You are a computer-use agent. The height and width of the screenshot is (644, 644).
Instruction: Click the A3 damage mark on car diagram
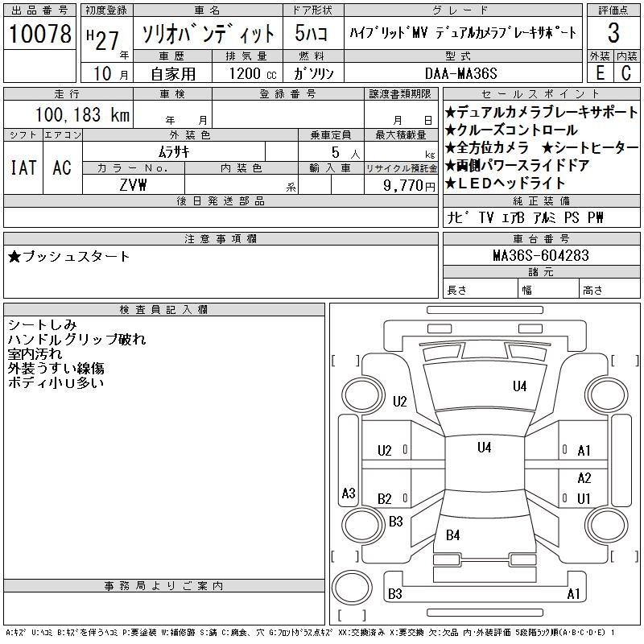click(349, 493)
